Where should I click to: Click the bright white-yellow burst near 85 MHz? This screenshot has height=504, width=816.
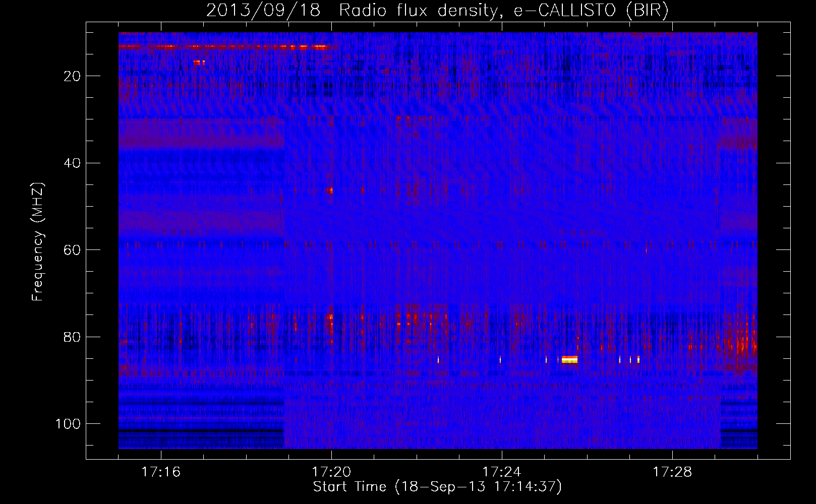coord(569,359)
